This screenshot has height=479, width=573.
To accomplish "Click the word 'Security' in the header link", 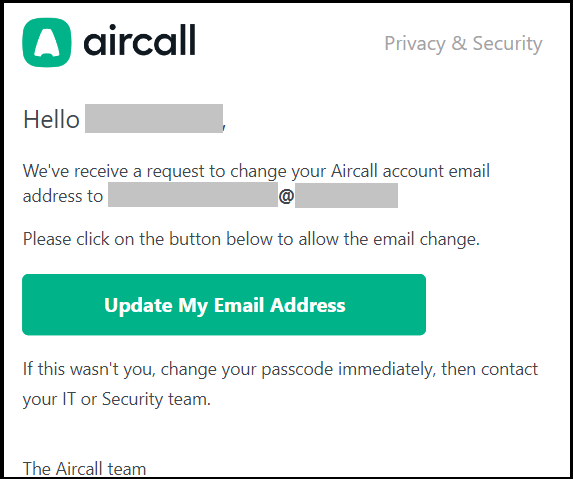I will [508, 44].
